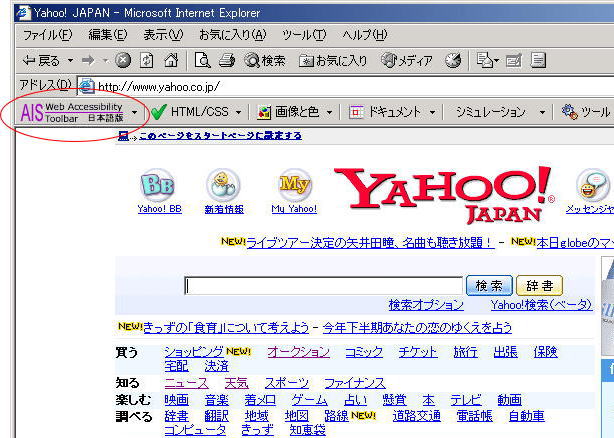Open Media (メディア) toolbar button
This screenshot has height=438, width=614.
(x=407, y=60)
